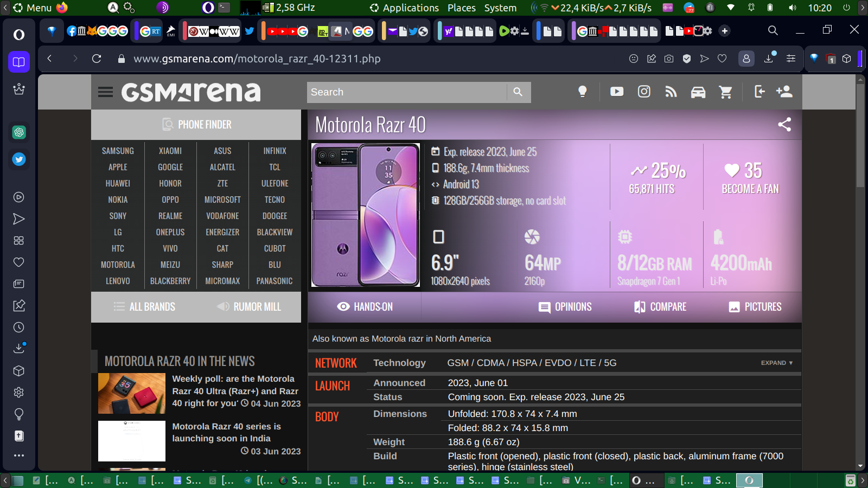This screenshot has width=868, height=488.
Task: Open the Places menu in top panel
Action: click(462, 8)
